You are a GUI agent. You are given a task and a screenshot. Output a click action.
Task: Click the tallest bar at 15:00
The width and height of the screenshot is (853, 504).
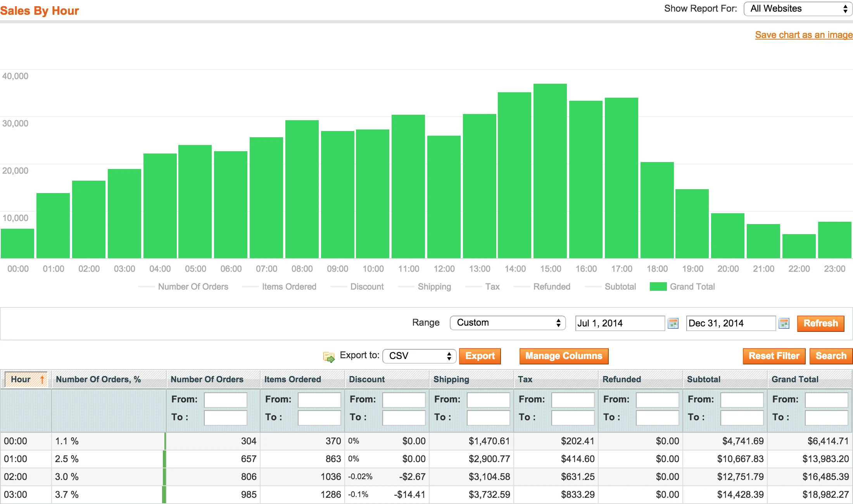coord(551,167)
